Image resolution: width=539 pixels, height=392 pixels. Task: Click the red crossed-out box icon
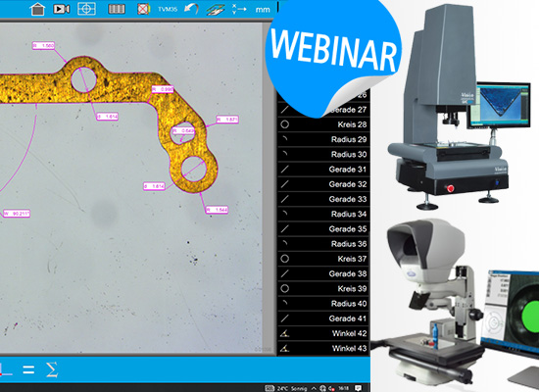click(143, 9)
